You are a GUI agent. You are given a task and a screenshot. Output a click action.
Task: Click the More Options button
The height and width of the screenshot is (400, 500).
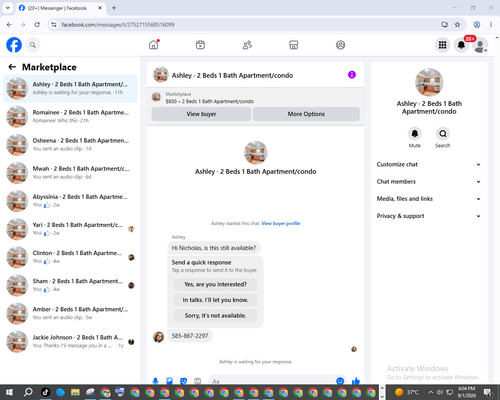coord(306,114)
